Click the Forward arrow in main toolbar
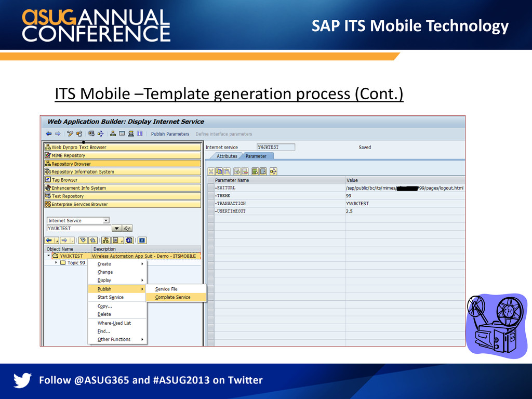 coord(58,134)
